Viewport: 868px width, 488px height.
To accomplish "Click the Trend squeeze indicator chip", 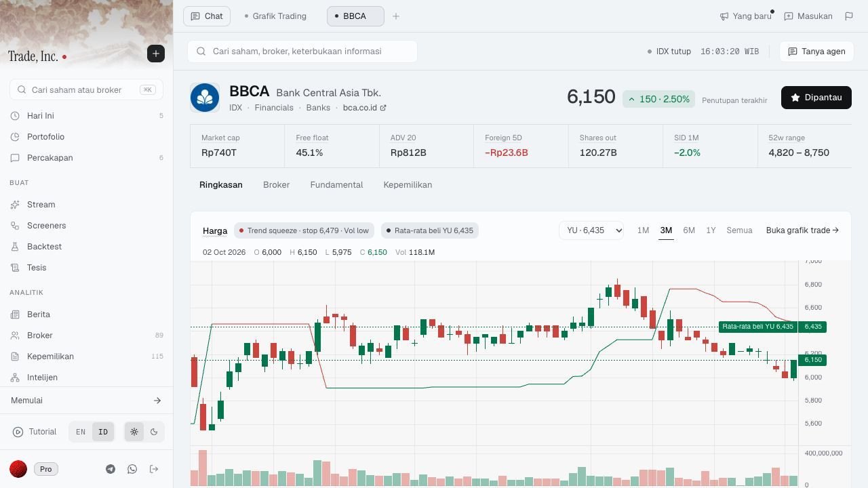I will 304,230.
